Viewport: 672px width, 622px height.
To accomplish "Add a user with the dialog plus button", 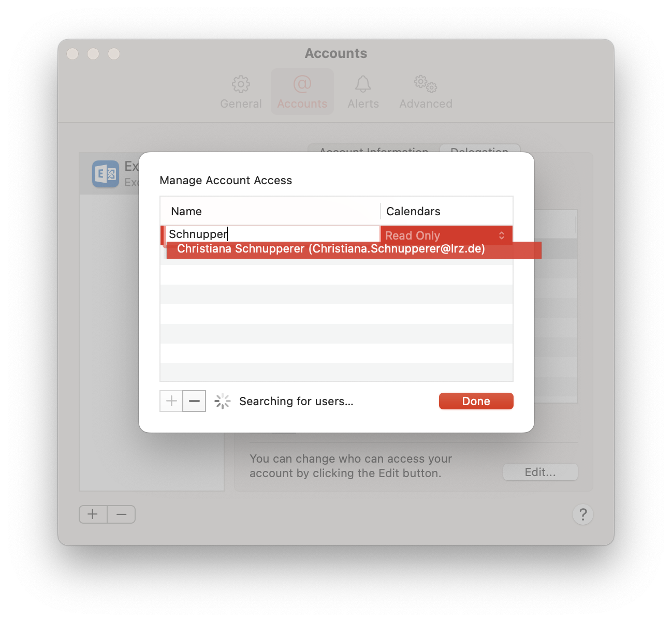I will [x=171, y=401].
